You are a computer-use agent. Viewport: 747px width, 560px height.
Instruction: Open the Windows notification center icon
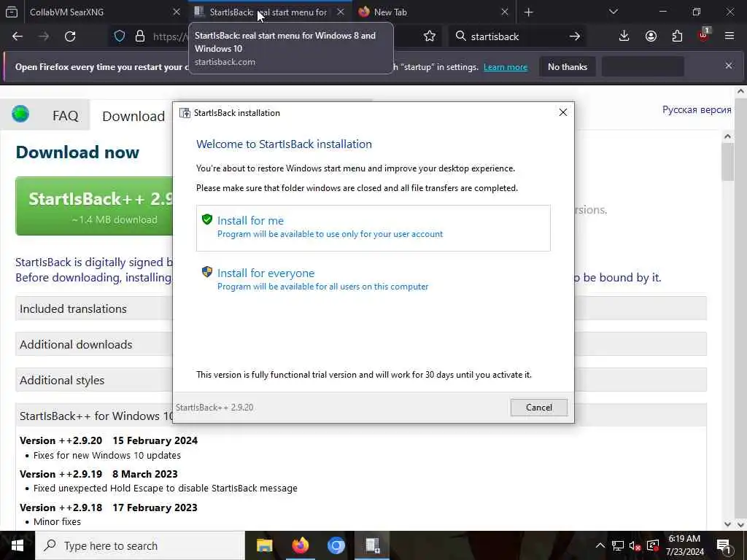724,545
